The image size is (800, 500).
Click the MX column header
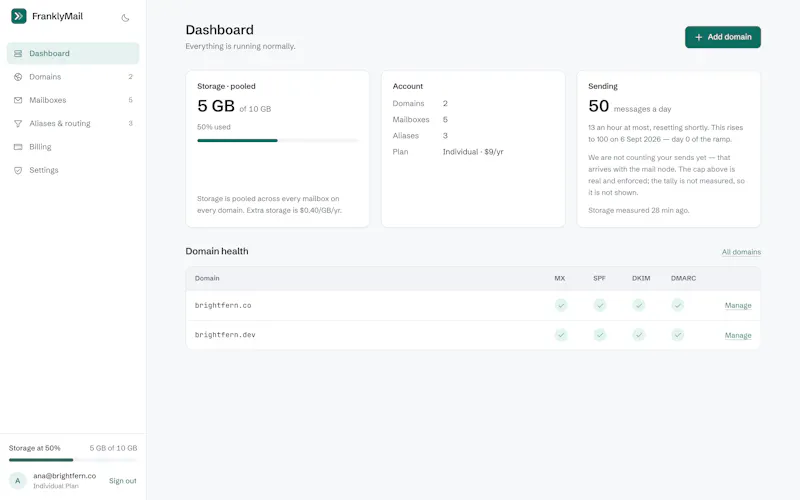click(x=560, y=279)
